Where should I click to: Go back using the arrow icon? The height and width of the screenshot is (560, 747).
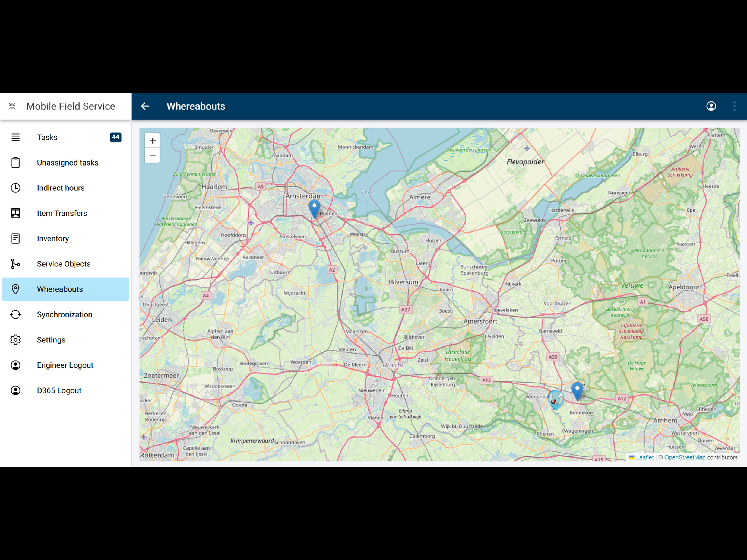point(145,106)
